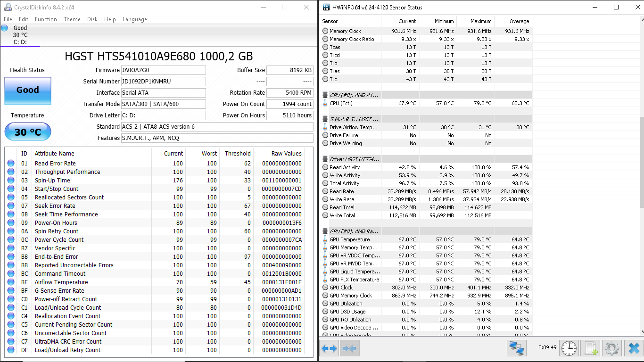Open HWiNFO sensor settings gear
The image size is (644, 362).
[x=611, y=348]
